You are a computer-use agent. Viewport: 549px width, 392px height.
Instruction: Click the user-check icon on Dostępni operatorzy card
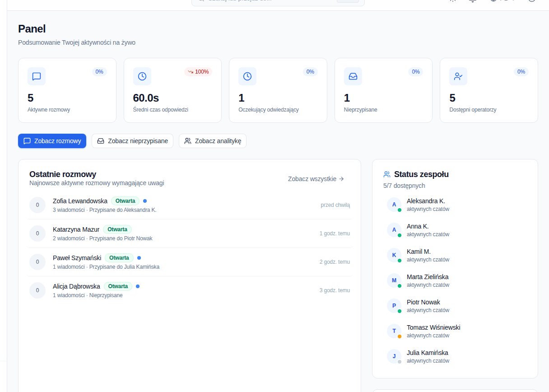tap(458, 76)
